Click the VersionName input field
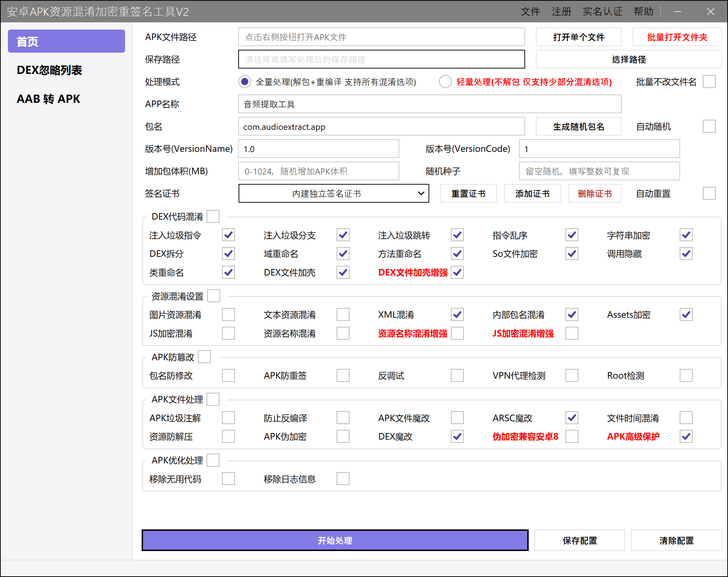 319,149
